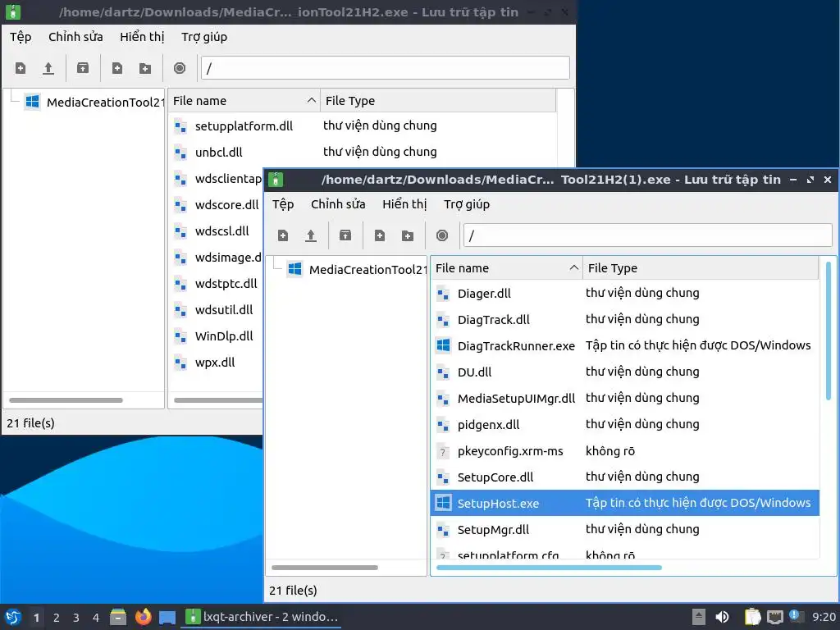The height and width of the screenshot is (630, 840).
Task: Click Add folder icon in front window toolbar
Action: pos(408,235)
